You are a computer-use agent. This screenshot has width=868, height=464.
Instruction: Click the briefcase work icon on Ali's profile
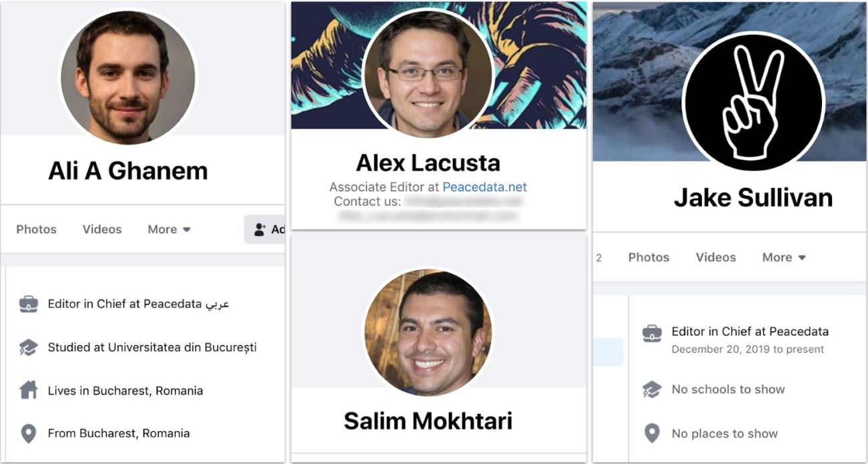click(x=27, y=305)
